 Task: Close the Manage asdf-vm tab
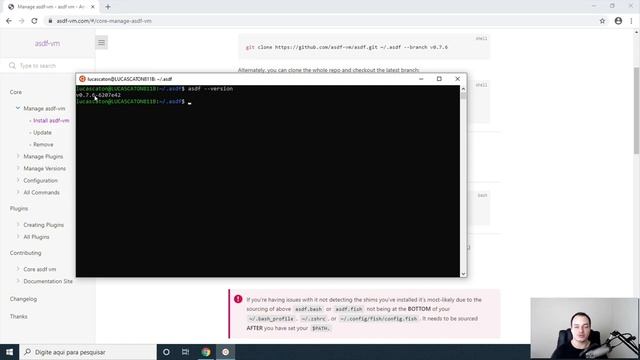point(93,7)
